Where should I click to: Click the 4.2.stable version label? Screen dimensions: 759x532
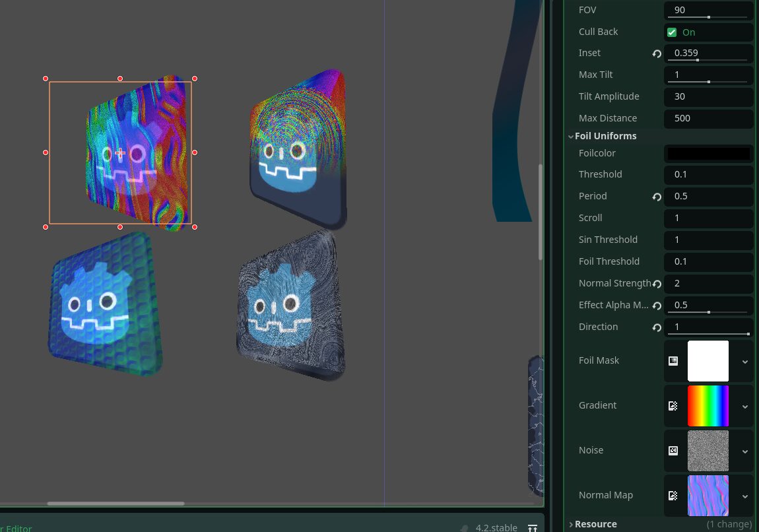click(496, 527)
